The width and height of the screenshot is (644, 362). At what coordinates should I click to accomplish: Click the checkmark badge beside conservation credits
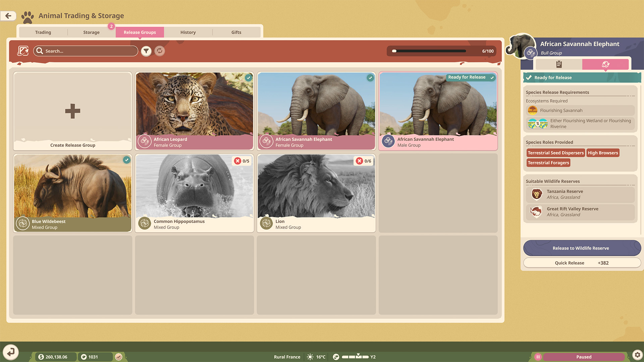118,357
